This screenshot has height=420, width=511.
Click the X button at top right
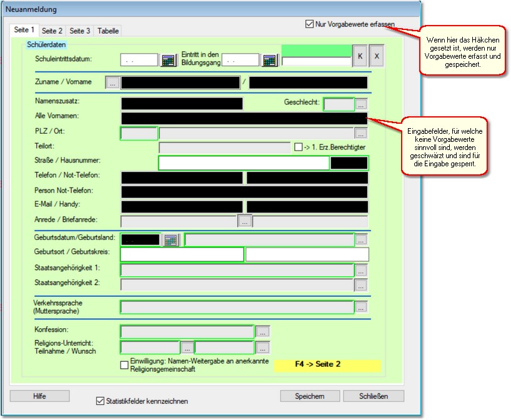point(376,56)
